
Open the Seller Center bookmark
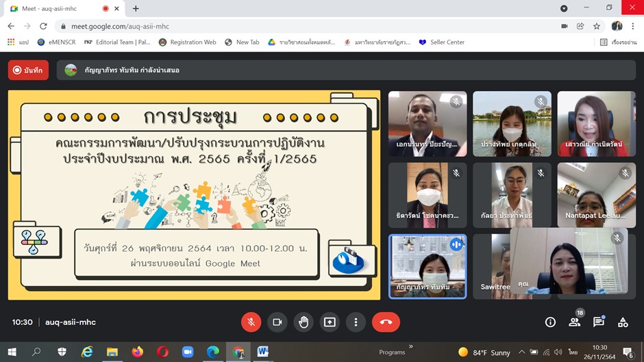click(x=441, y=42)
